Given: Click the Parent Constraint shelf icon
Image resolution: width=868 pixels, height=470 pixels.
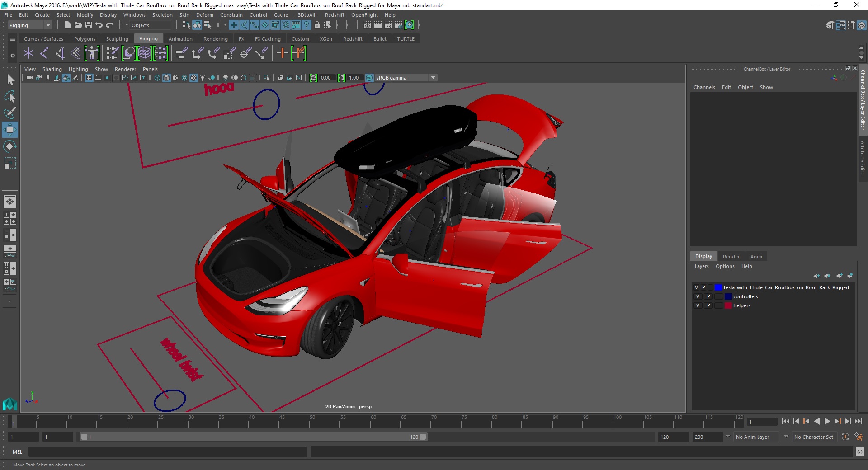Looking at the screenshot, I should pyautogui.click(x=181, y=53).
